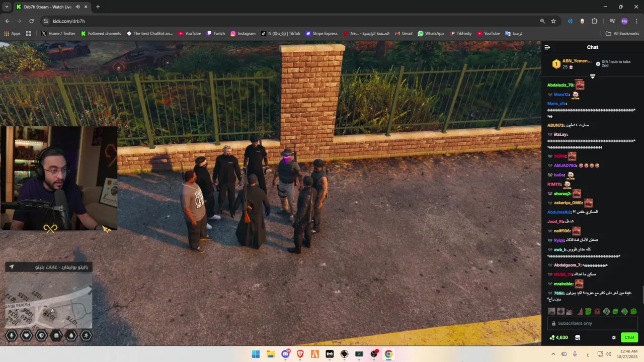Switch to Chrome on the taskbar
The width and height of the screenshot is (644, 362).
[388, 354]
